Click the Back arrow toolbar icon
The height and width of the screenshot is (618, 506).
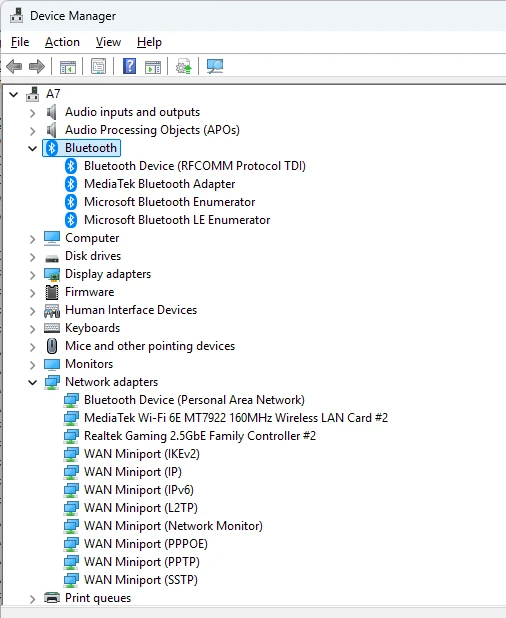pyautogui.click(x=14, y=66)
